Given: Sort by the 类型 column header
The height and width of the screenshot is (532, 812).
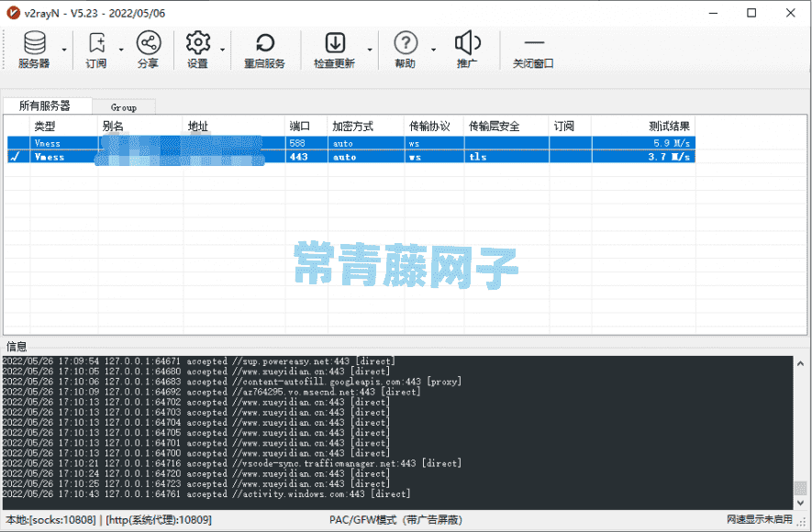Looking at the screenshot, I should click(x=63, y=126).
